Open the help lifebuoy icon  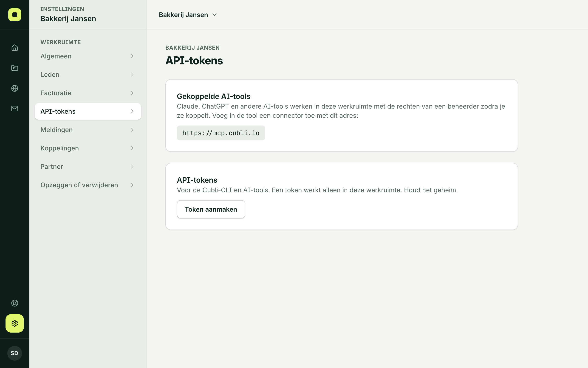14,303
